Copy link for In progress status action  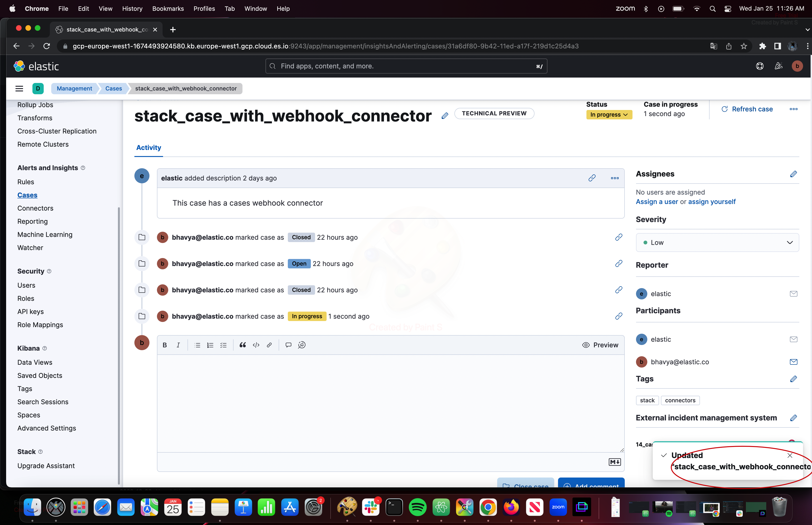(x=619, y=316)
